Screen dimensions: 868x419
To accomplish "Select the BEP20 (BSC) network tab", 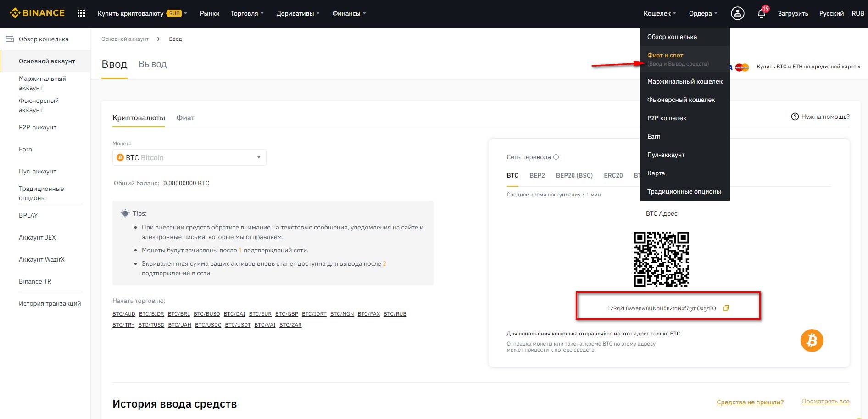I will (x=574, y=175).
